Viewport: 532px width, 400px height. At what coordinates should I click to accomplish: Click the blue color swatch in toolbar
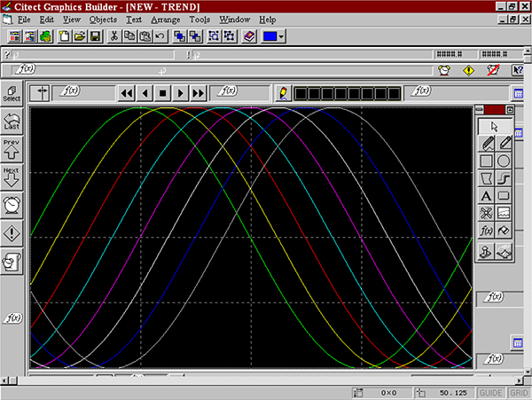point(270,36)
